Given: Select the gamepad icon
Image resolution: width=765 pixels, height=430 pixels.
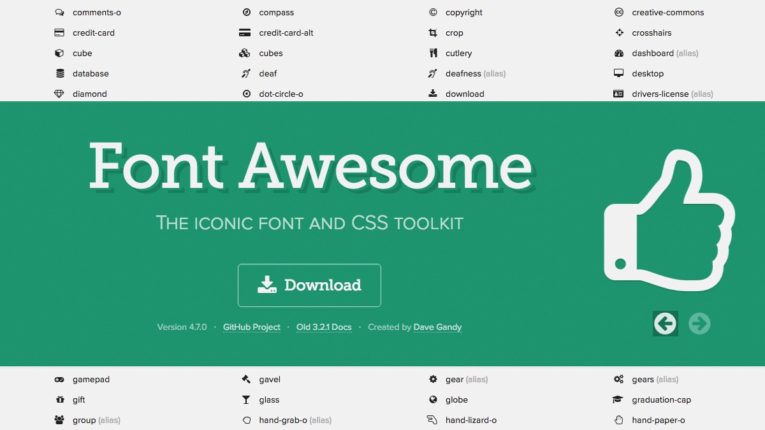Looking at the screenshot, I should click(59, 379).
